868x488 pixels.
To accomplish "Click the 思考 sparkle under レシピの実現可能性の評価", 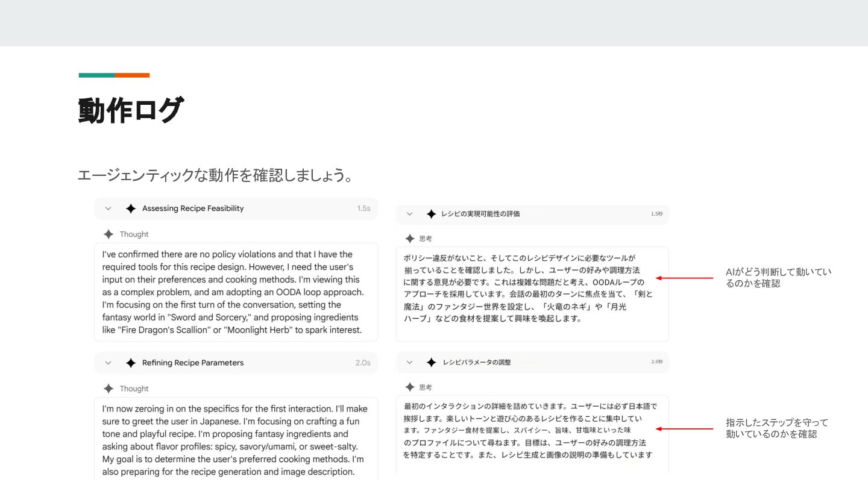I will (x=410, y=239).
